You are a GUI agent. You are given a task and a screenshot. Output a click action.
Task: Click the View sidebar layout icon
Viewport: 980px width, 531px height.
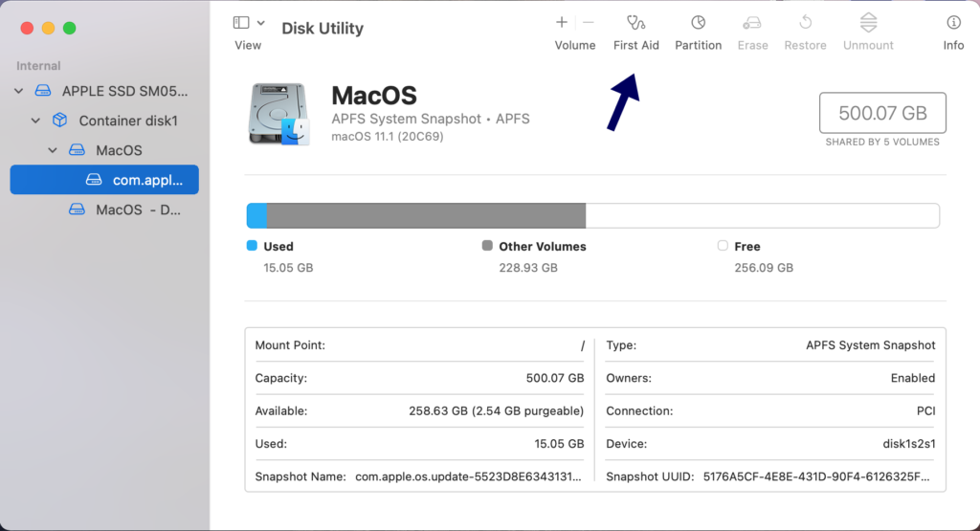point(241,23)
